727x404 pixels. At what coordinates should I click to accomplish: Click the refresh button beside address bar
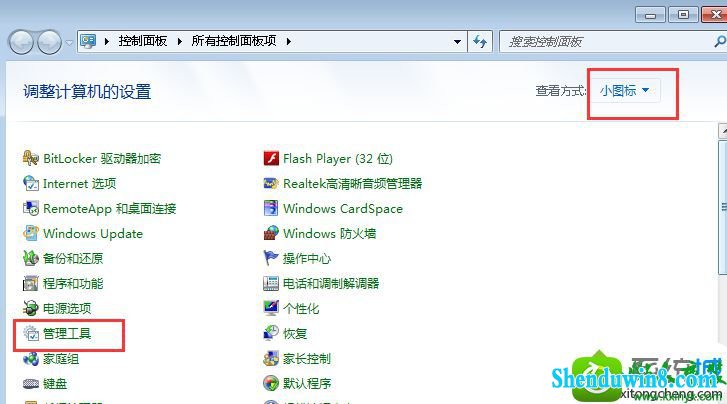click(x=480, y=42)
